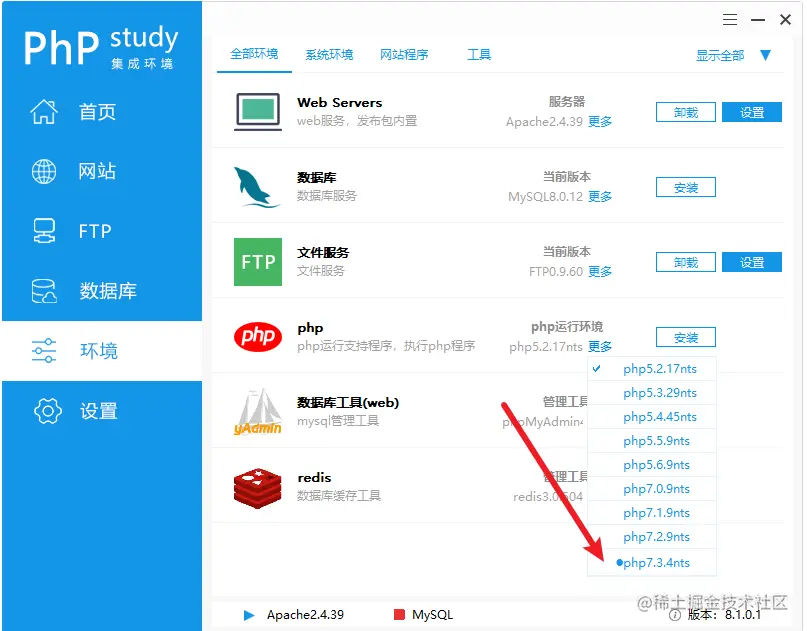Click the 版本: 8.1.0.1 text

tap(724, 615)
